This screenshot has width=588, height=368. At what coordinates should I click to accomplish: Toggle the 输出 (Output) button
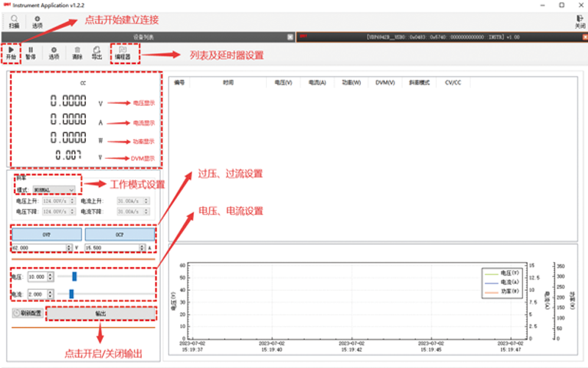pos(101,314)
